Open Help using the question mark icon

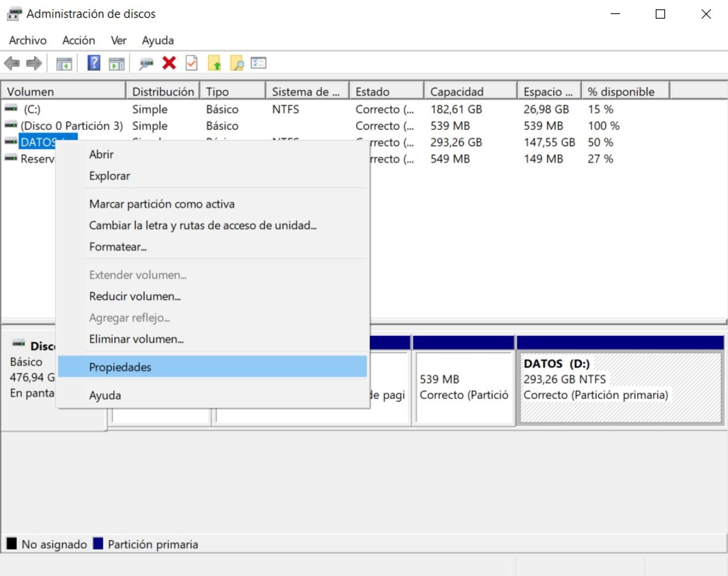tap(93, 63)
